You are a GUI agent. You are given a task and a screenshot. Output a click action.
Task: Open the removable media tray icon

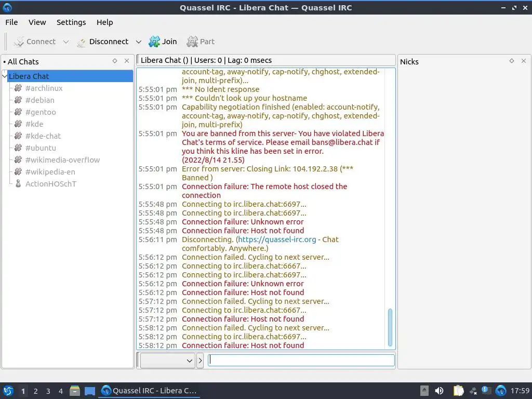(x=424, y=391)
